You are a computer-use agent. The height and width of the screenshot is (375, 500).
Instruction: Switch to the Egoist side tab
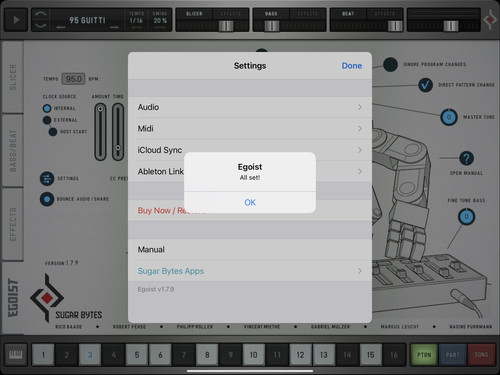tap(13, 298)
